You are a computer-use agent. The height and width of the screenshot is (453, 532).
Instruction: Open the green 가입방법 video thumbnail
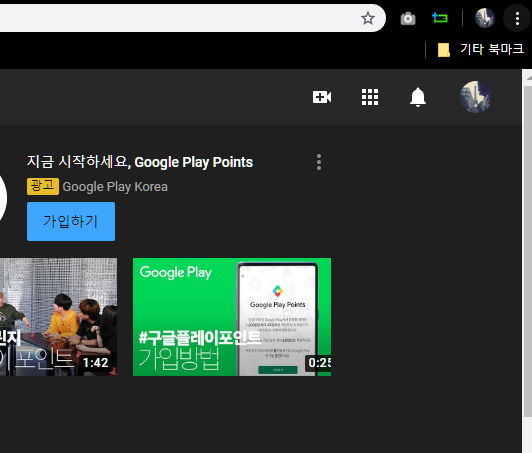pyautogui.click(x=232, y=317)
